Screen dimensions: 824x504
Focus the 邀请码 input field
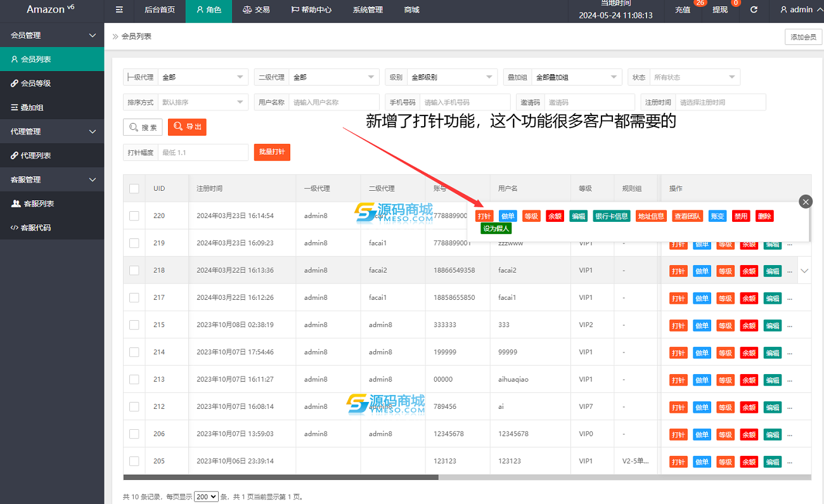589,102
